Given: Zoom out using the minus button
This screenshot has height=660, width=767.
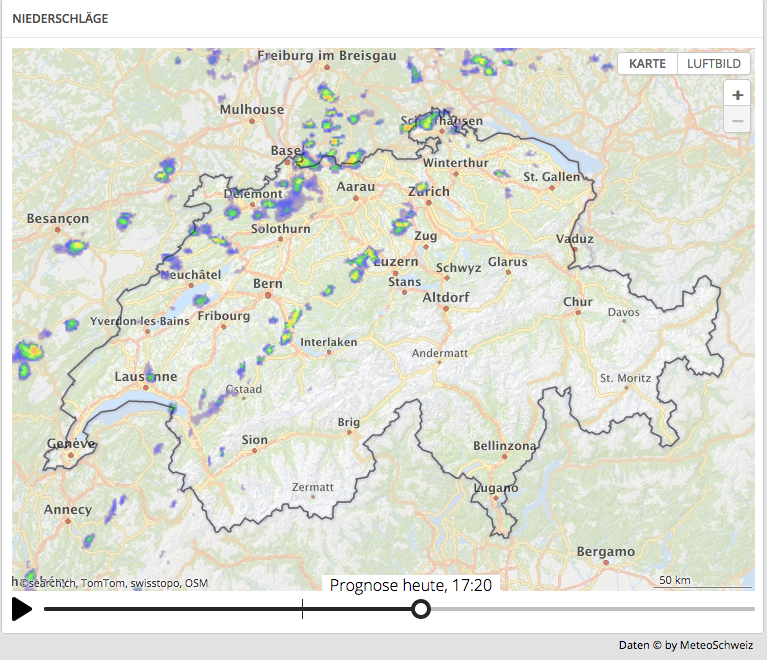Looking at the screenshot, I should pyautogui.click(x=737, y=121).
